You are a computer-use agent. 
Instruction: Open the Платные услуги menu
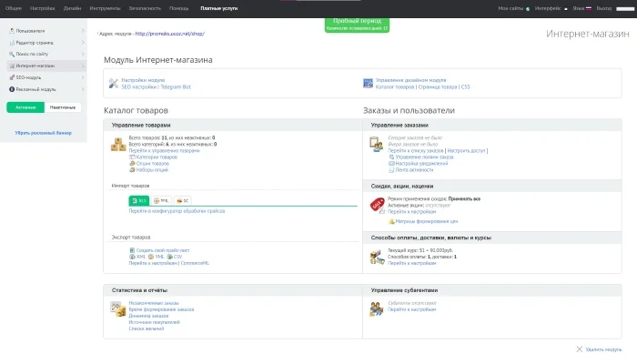tap(219, 8)
